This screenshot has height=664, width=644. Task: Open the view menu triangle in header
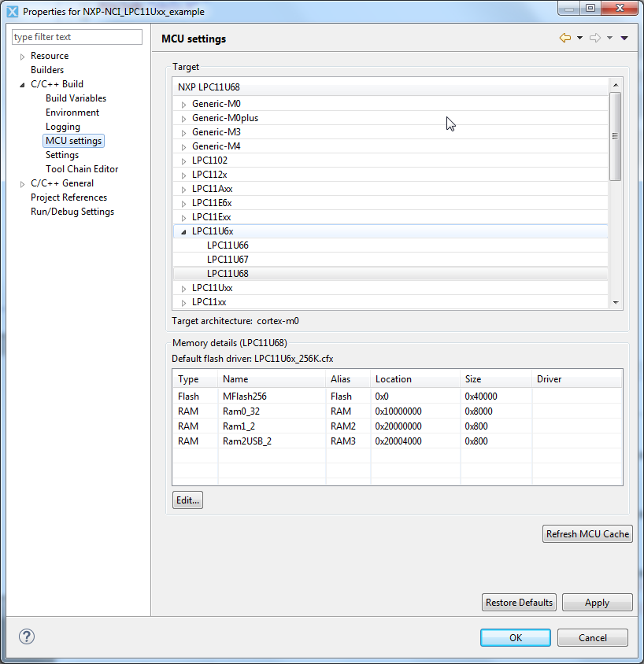click(624, 38)
